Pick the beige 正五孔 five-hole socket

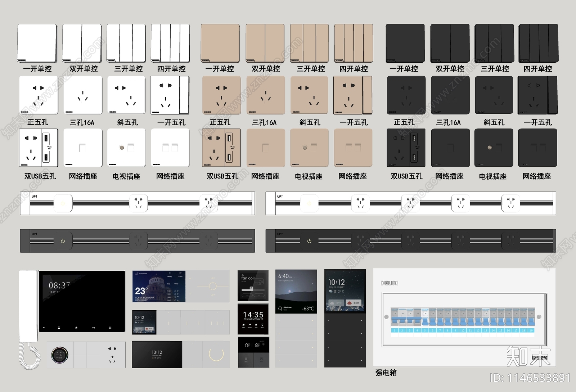pos(221,95)
